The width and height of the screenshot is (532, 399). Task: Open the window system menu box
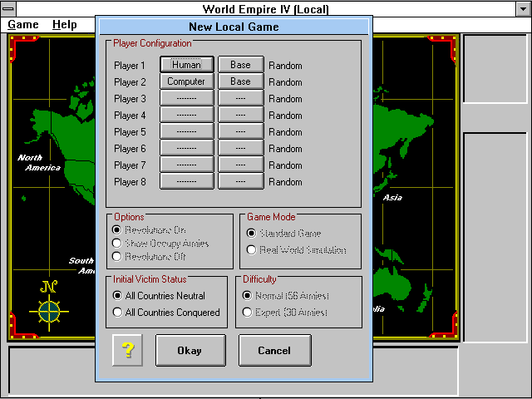pos(8,9)
